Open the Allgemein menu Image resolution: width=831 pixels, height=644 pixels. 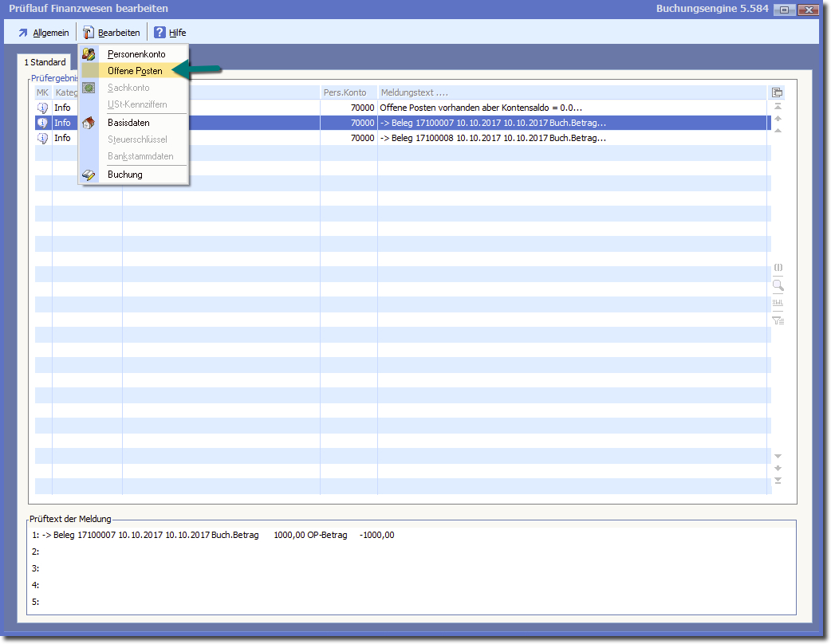click(44, 33)
